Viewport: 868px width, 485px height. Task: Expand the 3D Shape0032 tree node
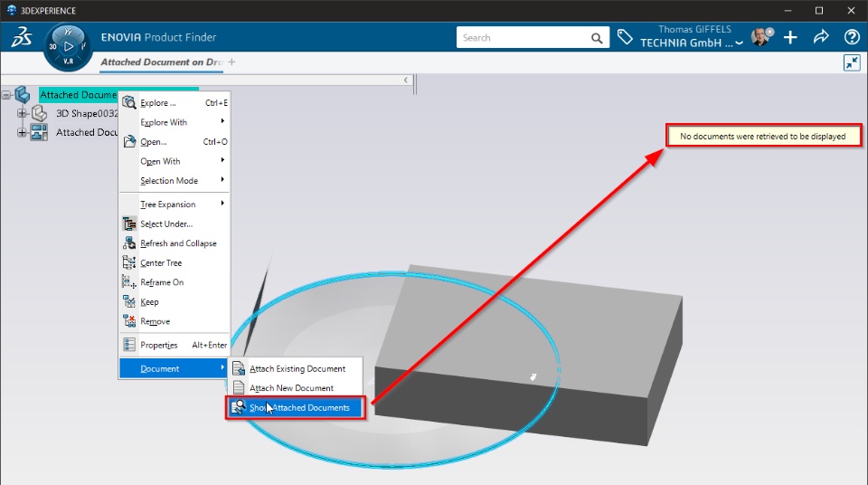pyautogui.click(x=22, y=114)
